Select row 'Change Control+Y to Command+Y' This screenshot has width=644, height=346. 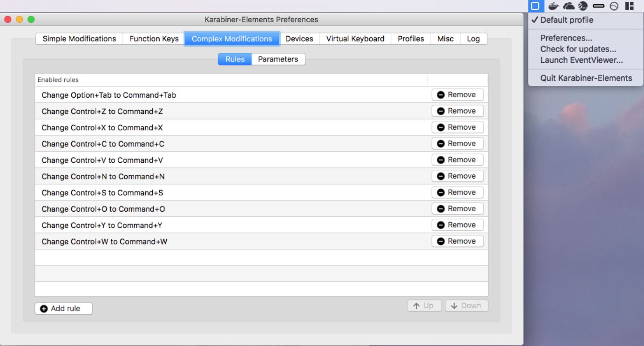(x=261, y=225)
